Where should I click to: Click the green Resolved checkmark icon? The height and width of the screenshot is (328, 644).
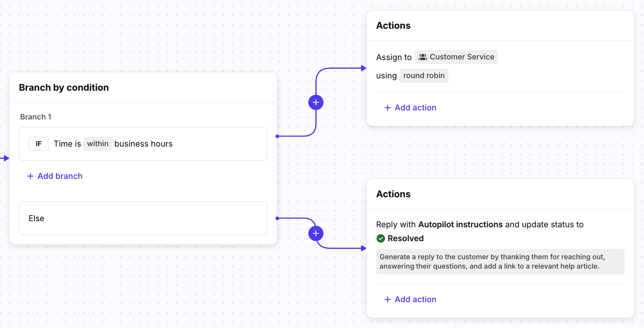click(381, 239)
